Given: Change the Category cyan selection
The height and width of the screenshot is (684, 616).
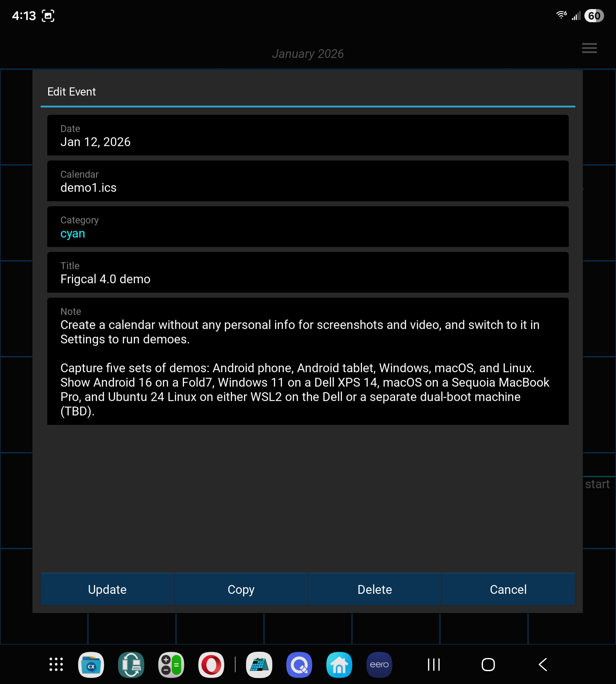Looking at the screenshot, I should [307, 227].
